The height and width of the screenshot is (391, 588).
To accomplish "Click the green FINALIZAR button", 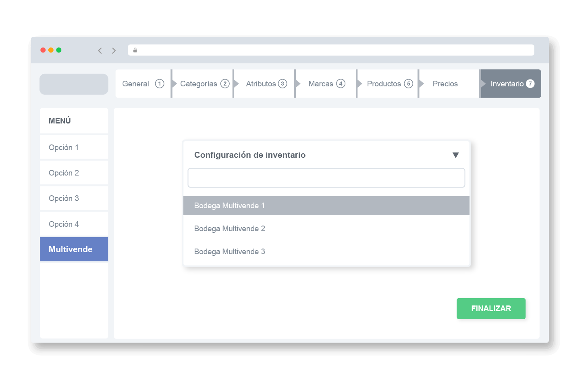I will click(x=491, y=308).
